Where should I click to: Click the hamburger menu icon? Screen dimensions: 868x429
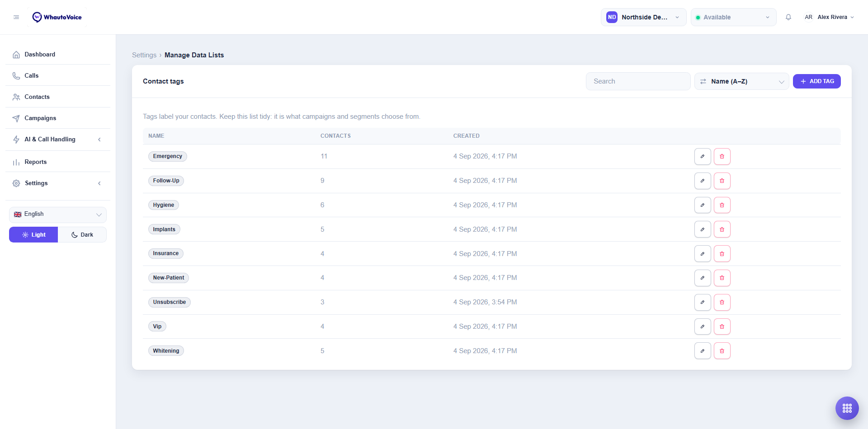click(16, 17)
